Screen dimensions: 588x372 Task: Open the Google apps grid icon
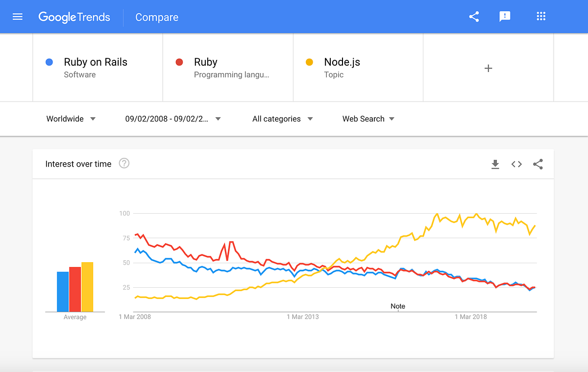[x=541, y=16]
